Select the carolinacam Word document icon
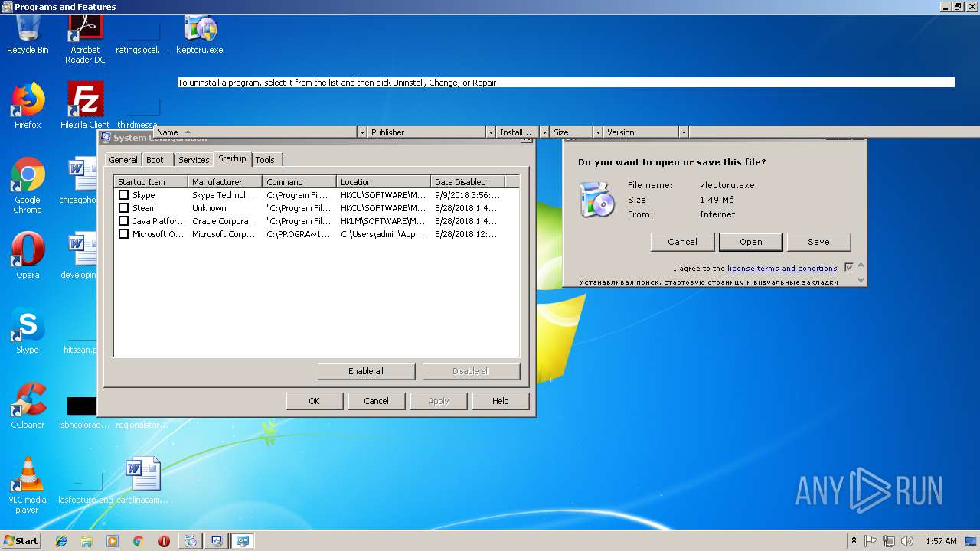The width and height of the screenshot is (980, 551). 142,481
